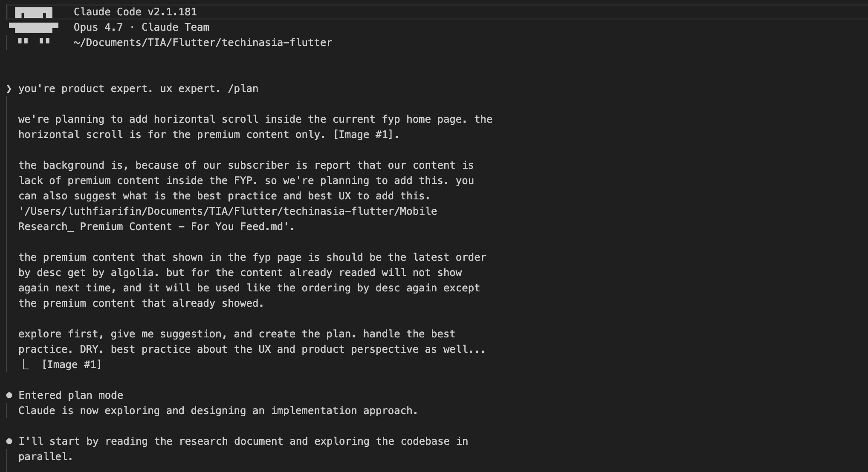The height and width of the screenshot is (472, 868).
Task: Click "Claude is now exploring and designing" message
Action: 218,411
